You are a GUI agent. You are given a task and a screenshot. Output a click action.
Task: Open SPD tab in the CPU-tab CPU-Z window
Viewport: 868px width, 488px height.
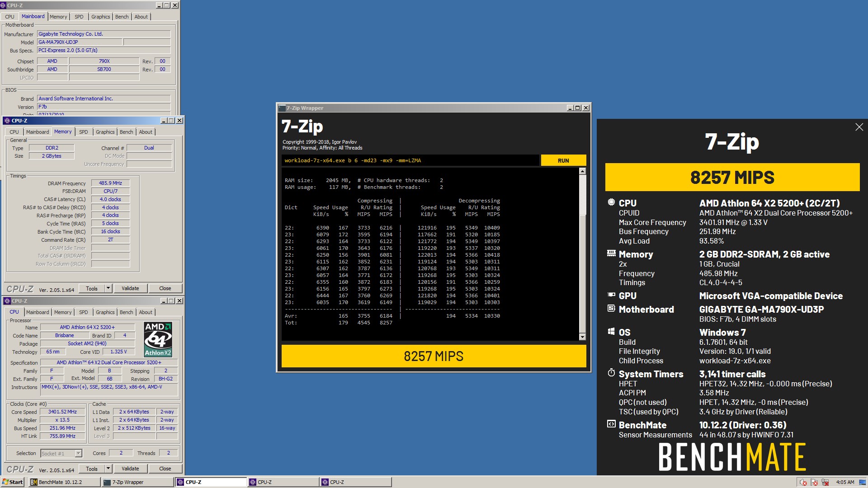84,312
